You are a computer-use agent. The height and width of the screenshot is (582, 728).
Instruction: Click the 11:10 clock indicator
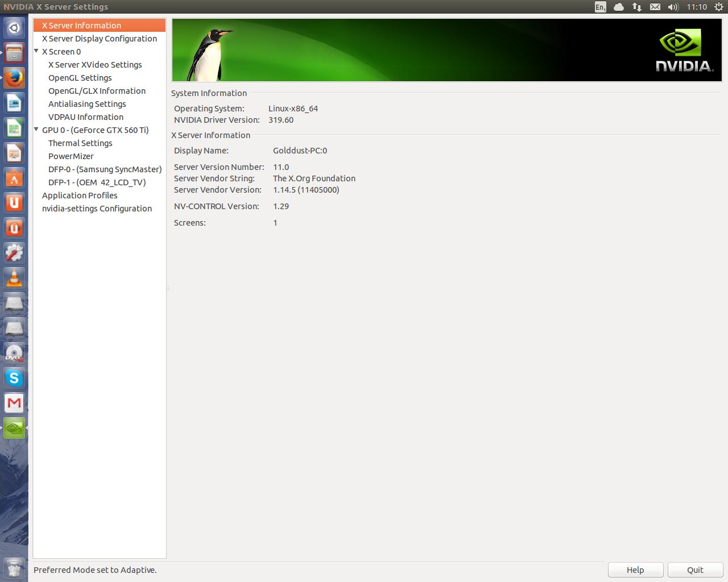tap(697, 7)
